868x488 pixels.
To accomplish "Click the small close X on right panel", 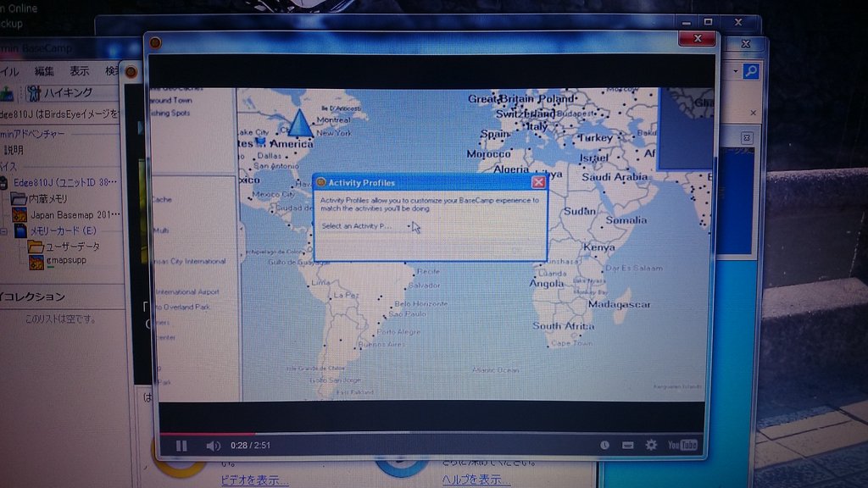I will (x=753, y=113).
